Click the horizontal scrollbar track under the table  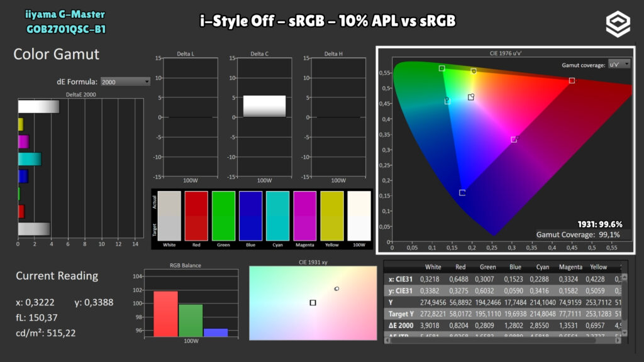pyautogui.click(x=502, y=340)
